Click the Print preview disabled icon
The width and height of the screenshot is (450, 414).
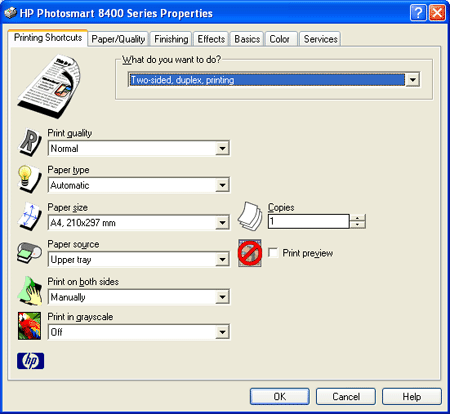pyautogui.click(x=250, y=253)
